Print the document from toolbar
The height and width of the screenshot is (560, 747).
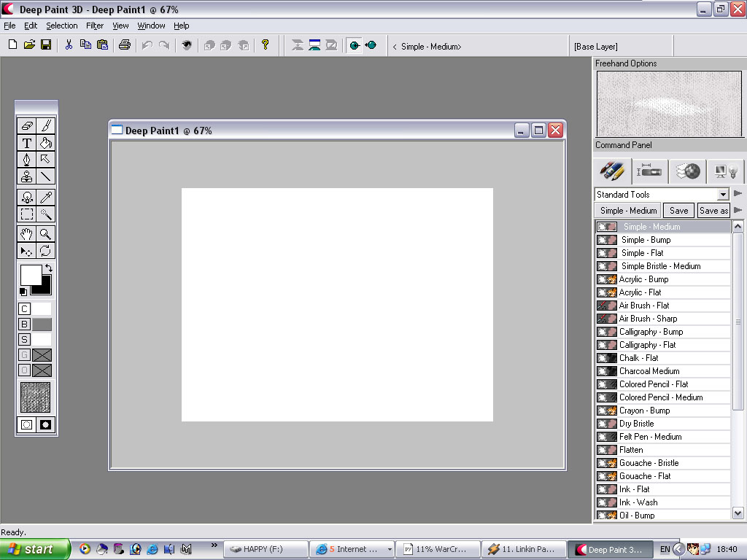point(125,44)
